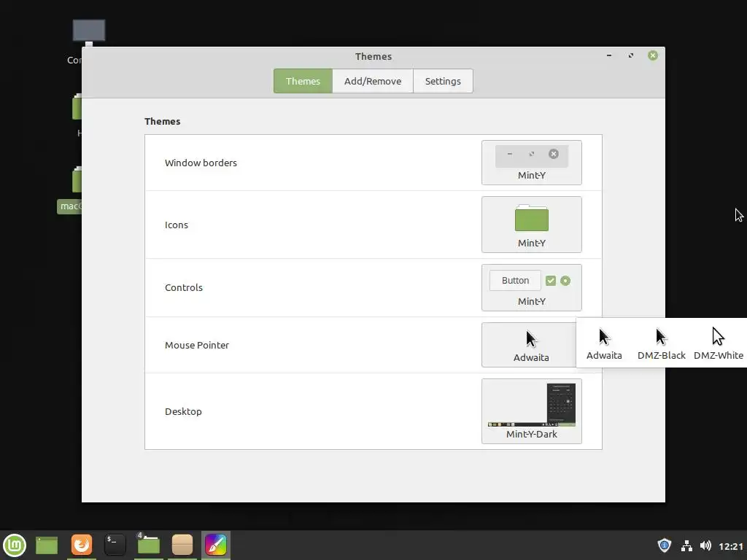Launch Firefox from the panel
This screenshot has height=560, width=747.
click(82, 544)
